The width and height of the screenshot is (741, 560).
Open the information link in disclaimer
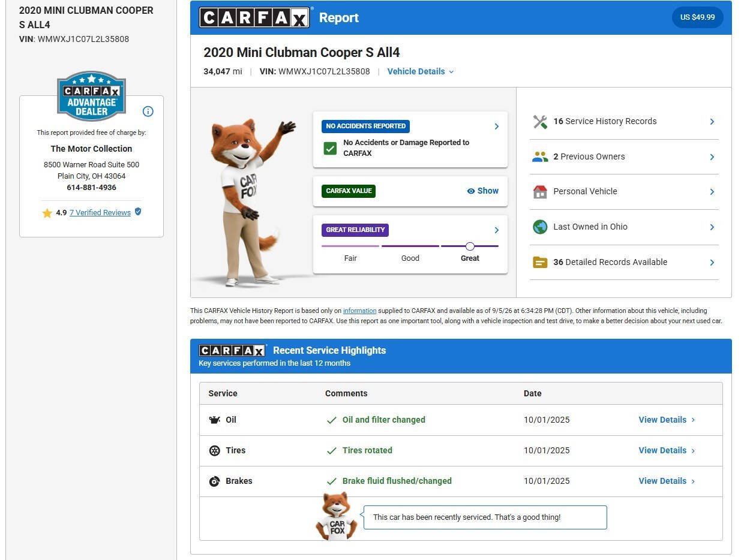click(x=359, y=311)
